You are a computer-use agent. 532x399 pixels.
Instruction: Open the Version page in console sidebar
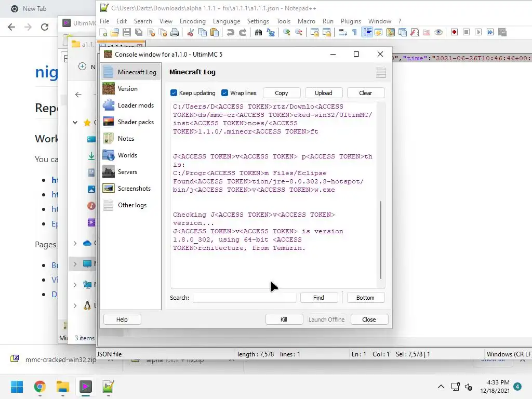point(130,88)
